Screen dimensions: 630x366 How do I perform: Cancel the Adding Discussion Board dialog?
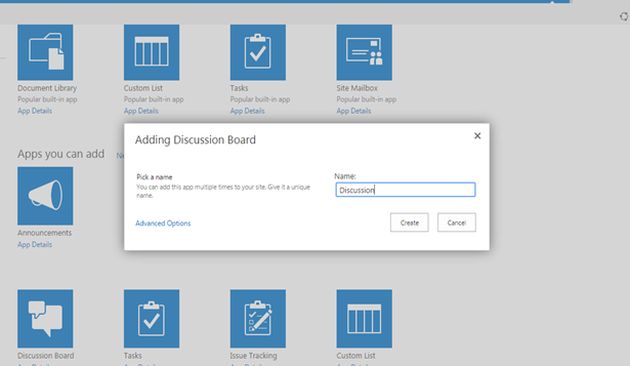[x=456, y=223]
